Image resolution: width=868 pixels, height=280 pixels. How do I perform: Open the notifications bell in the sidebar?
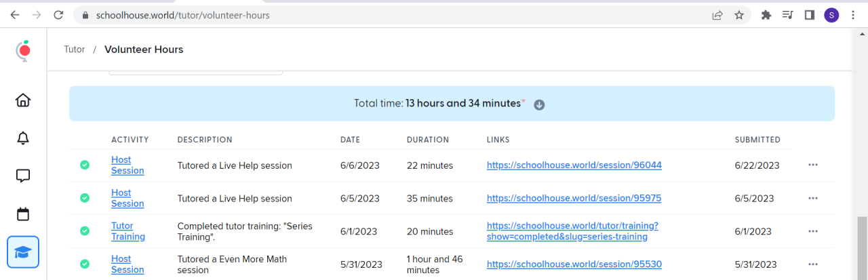pyautogui.click(x=23, y=138)
